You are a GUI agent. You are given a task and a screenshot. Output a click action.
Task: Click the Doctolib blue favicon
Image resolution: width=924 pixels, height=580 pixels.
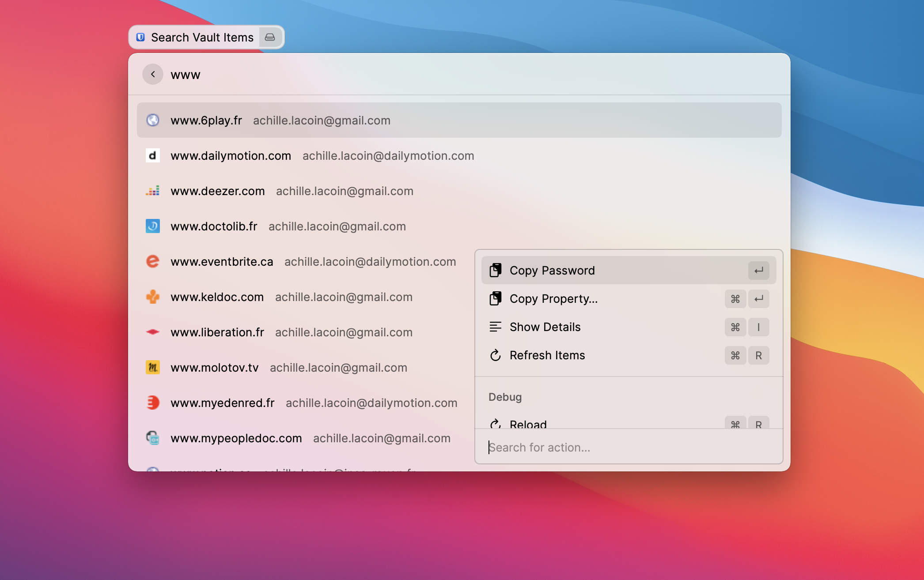(x=152, y=226)
